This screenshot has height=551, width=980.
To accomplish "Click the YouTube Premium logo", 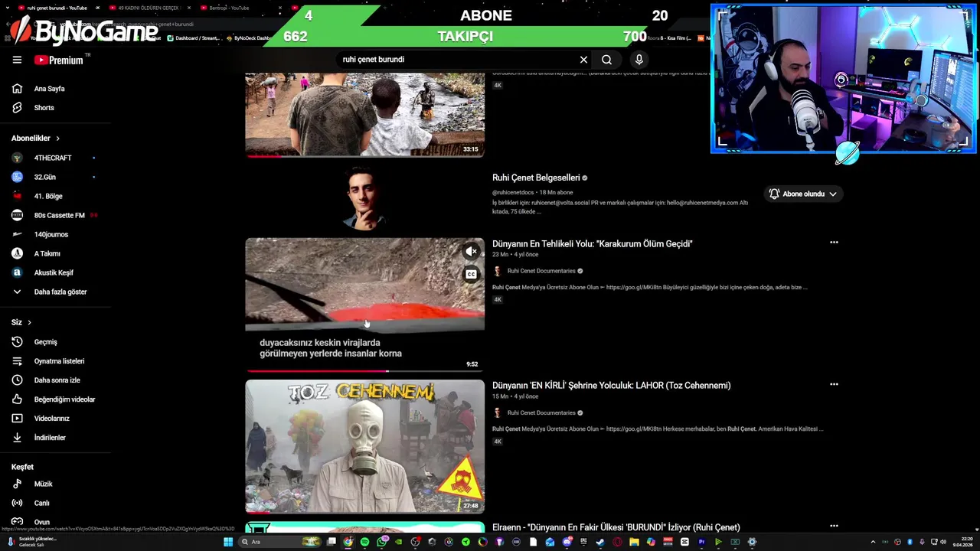I will (x=59, y=60).
